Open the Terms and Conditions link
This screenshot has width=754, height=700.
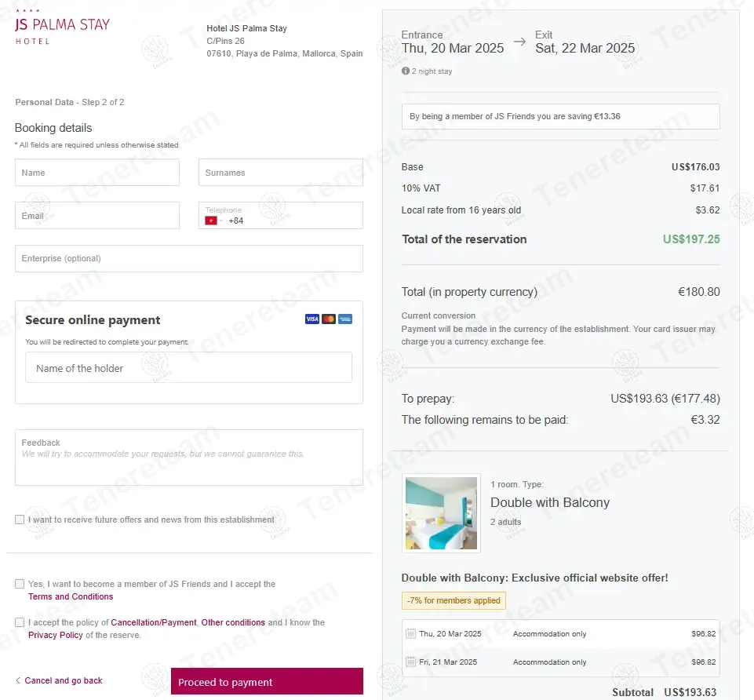pyautogui.click(x=71, y=596)
